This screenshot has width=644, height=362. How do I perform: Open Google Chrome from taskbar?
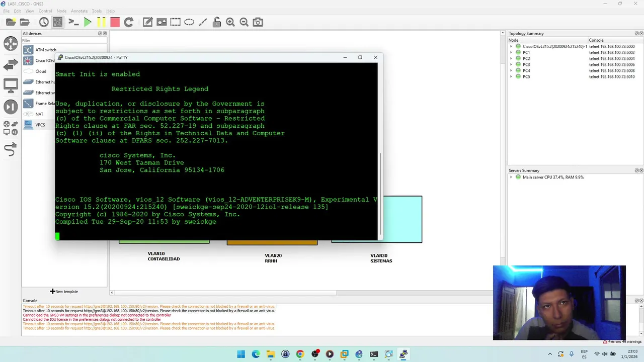(x=300, y=354)
